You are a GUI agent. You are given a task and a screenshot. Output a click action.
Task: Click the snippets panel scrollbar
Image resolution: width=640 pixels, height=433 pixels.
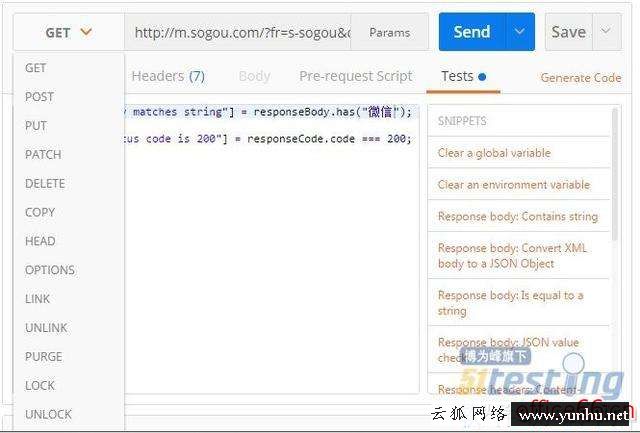pos(615,175)
